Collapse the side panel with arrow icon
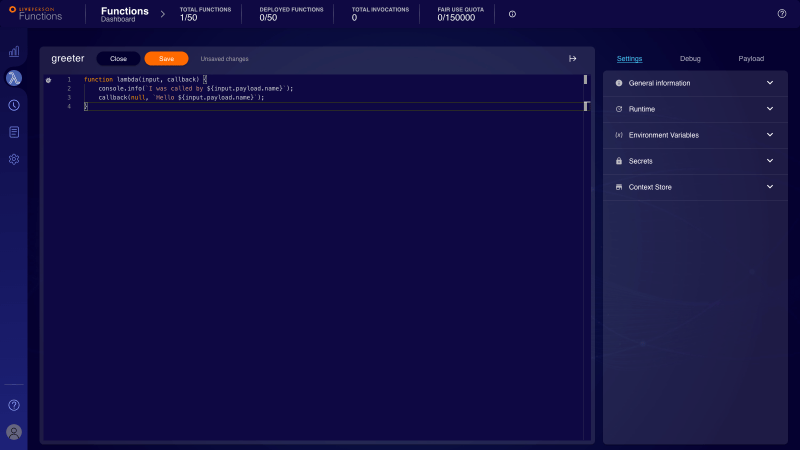The image size is (800, 450). pos(572,59)
